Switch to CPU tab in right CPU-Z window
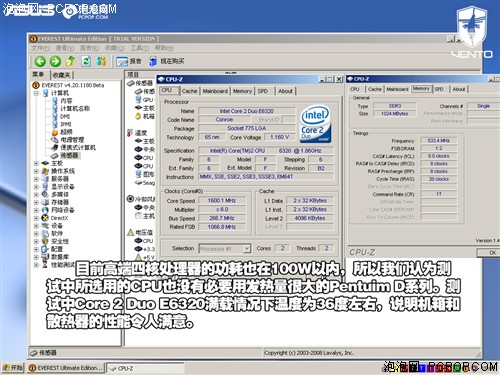500x375 pixels. (x=355, y=89)
